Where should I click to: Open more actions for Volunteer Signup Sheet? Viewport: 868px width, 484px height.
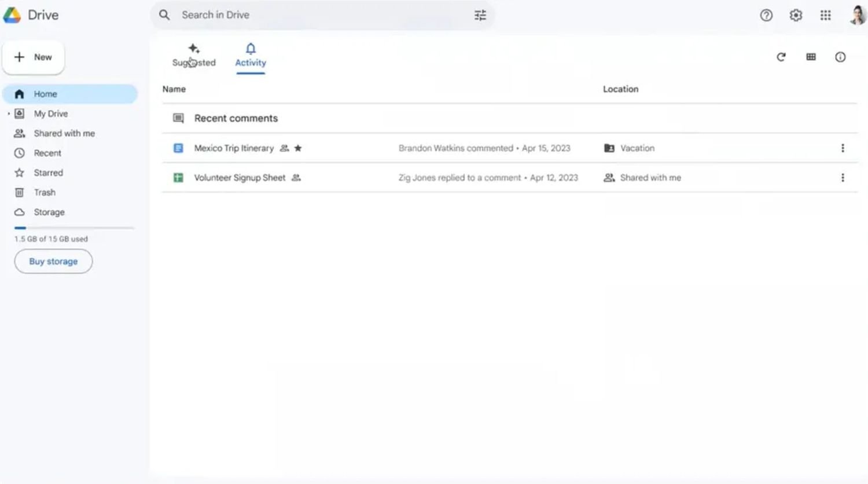point(842,178)
